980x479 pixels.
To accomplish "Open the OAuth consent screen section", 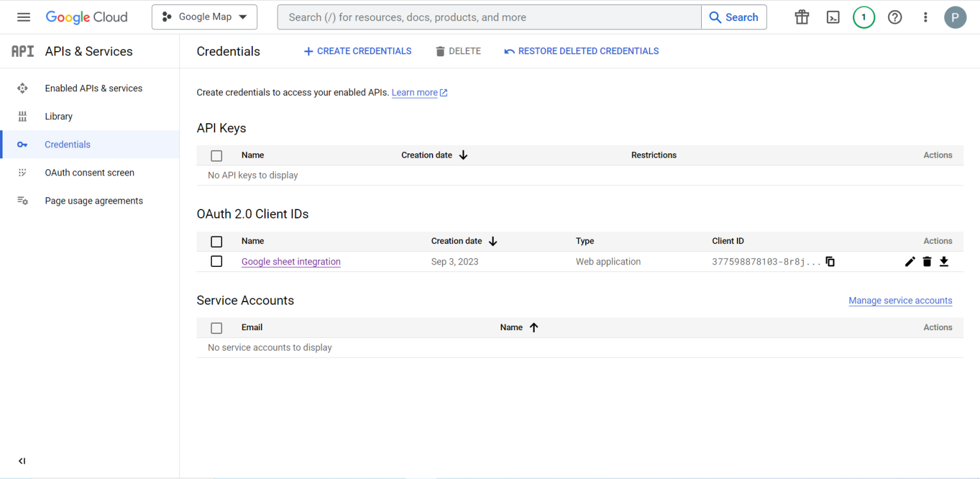I will click(x=89, y=172).
